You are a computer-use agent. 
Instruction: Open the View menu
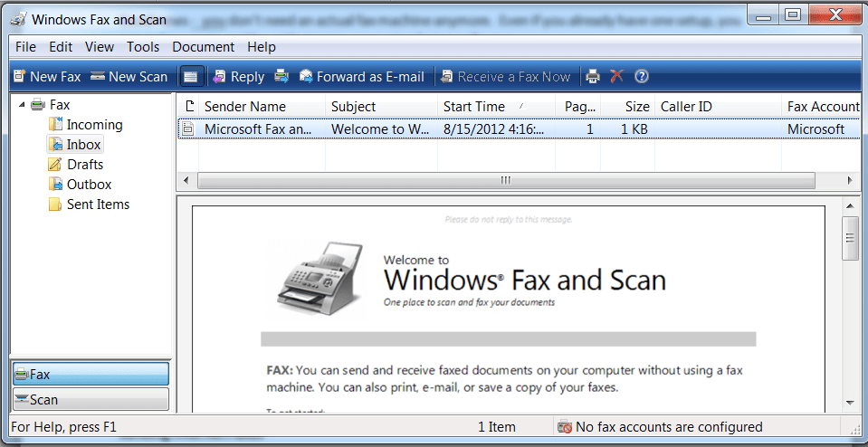tap(100, 47)
